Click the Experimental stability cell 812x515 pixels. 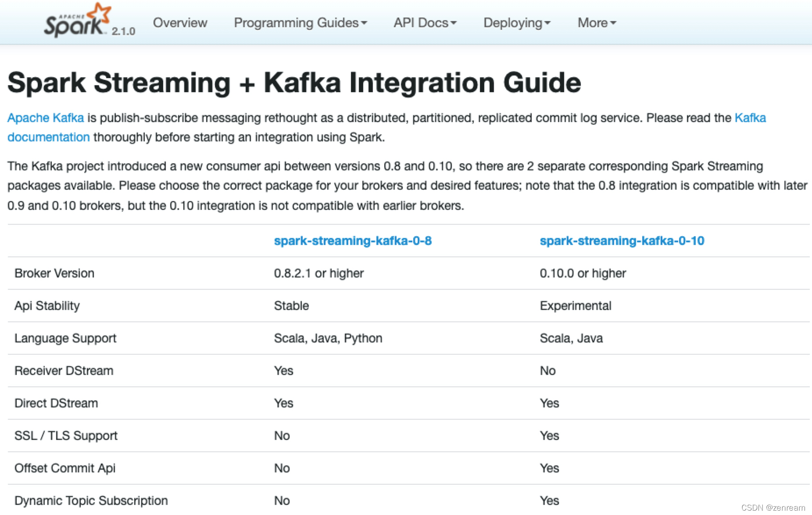(x=575, y=306)
